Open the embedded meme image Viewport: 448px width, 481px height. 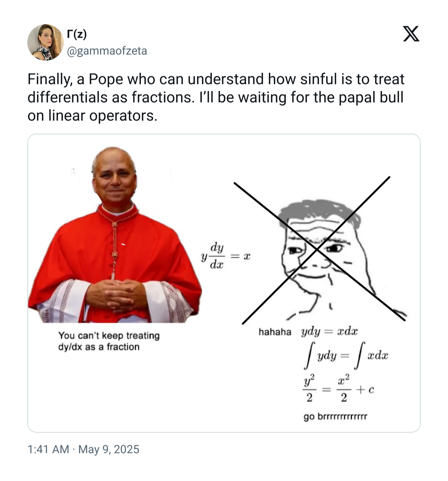click(224, 283)
